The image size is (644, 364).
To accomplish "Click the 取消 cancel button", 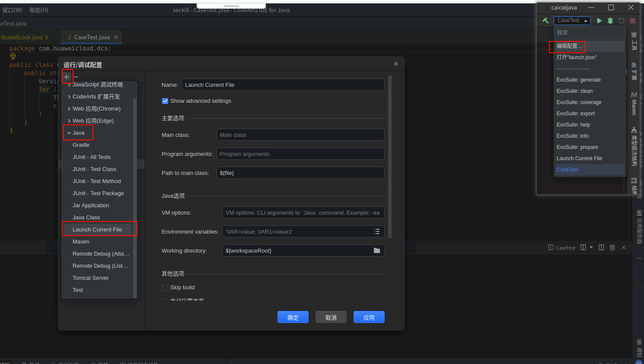I will coord(331,317).
